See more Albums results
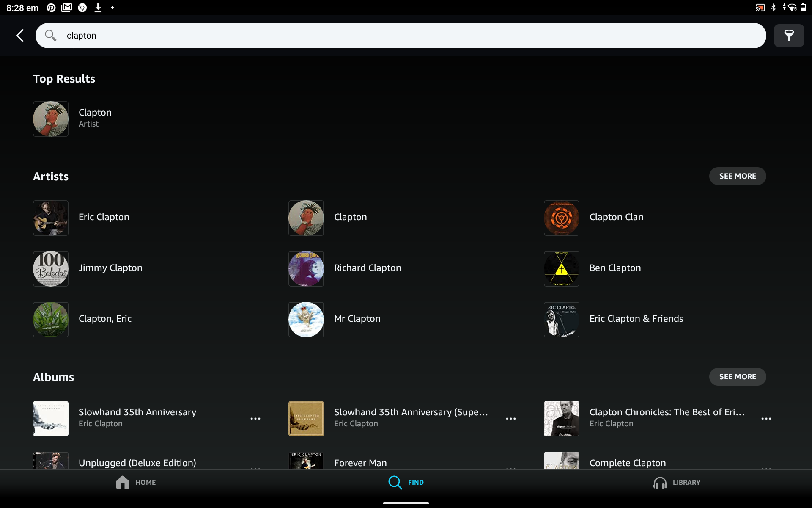812x508 pixels. point(738,377)
